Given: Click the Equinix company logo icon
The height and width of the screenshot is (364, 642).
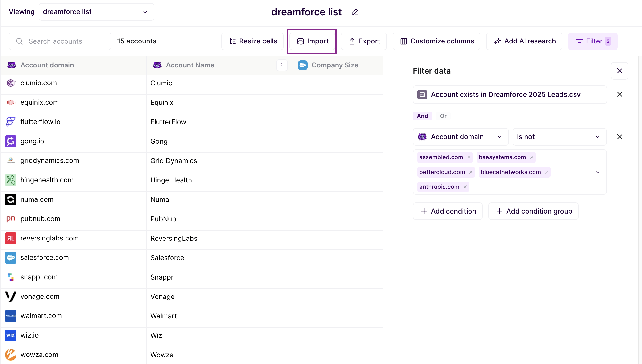Looking at the screenshot, I should pos(11,102).
